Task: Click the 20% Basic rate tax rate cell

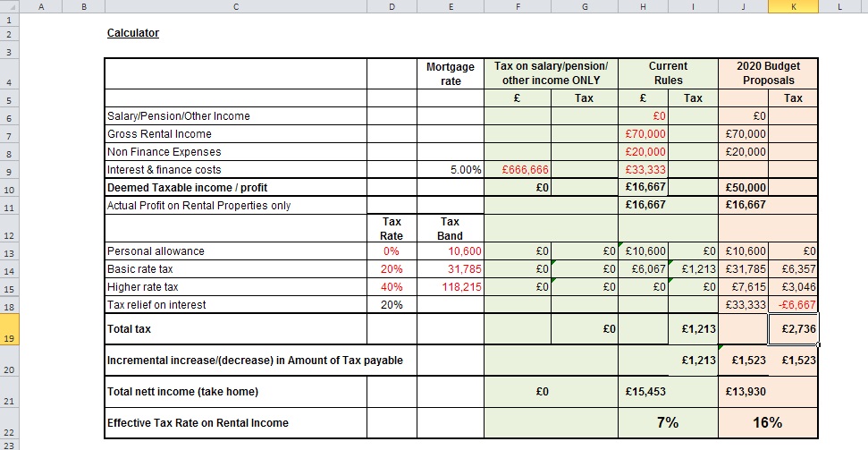Action: [392, 269]
